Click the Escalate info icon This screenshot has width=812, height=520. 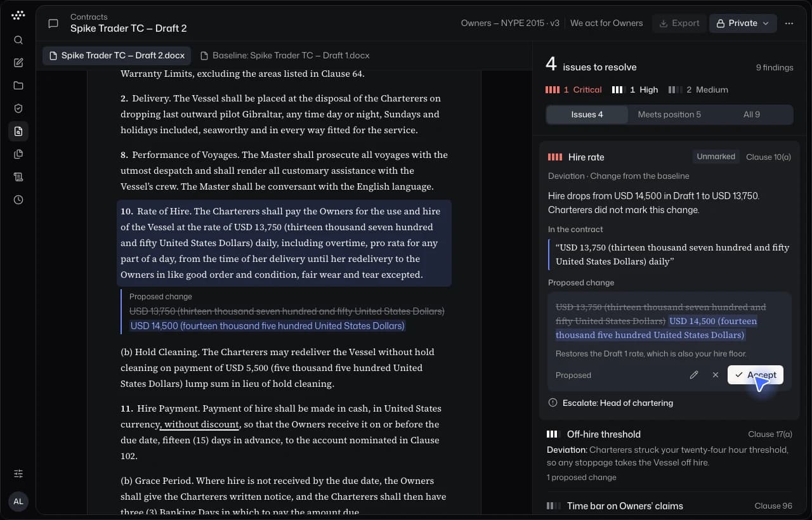click(553, 403)
